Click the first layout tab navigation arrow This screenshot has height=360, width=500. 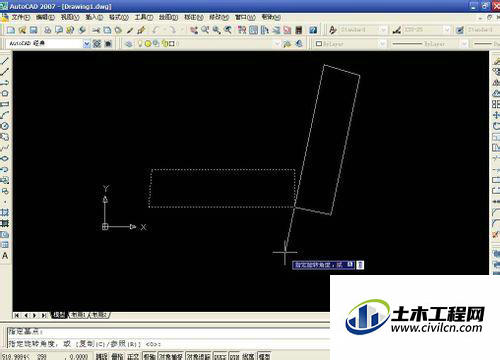[17, 315]
